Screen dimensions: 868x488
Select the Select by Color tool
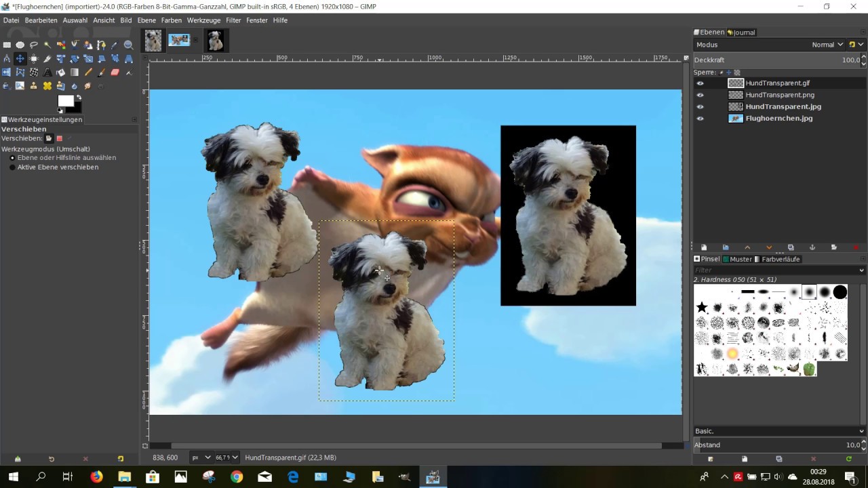(x=61, y=45)
